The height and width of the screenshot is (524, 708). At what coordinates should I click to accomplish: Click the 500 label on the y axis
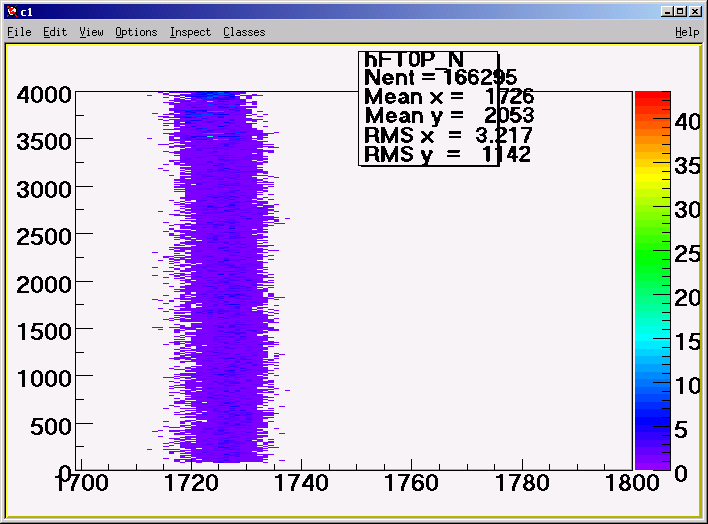coord(51,427)
